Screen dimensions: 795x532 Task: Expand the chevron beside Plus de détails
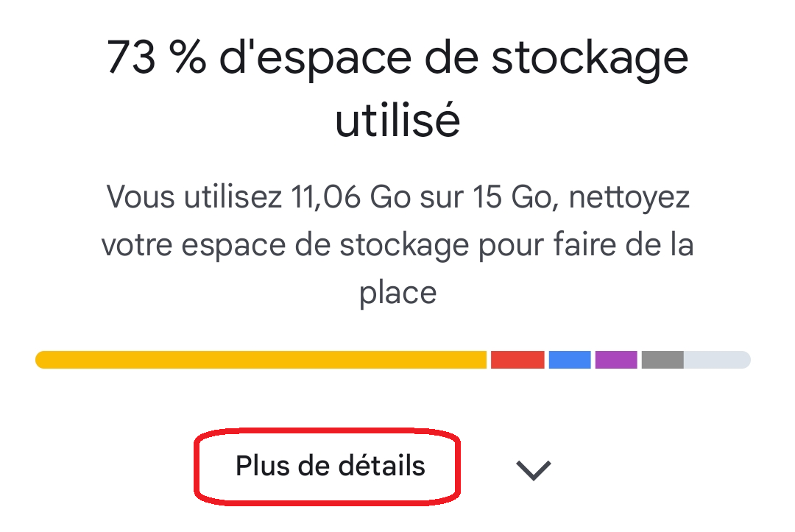click(534, 469)
